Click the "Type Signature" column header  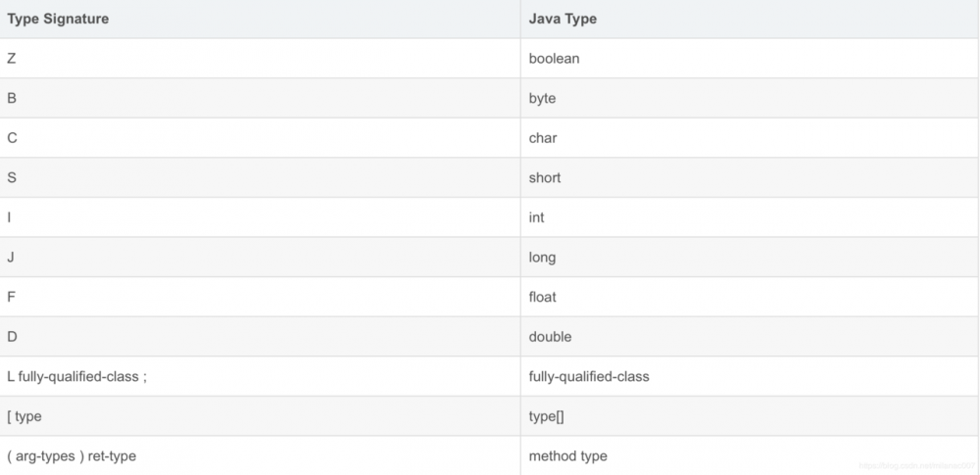point(58,19)
